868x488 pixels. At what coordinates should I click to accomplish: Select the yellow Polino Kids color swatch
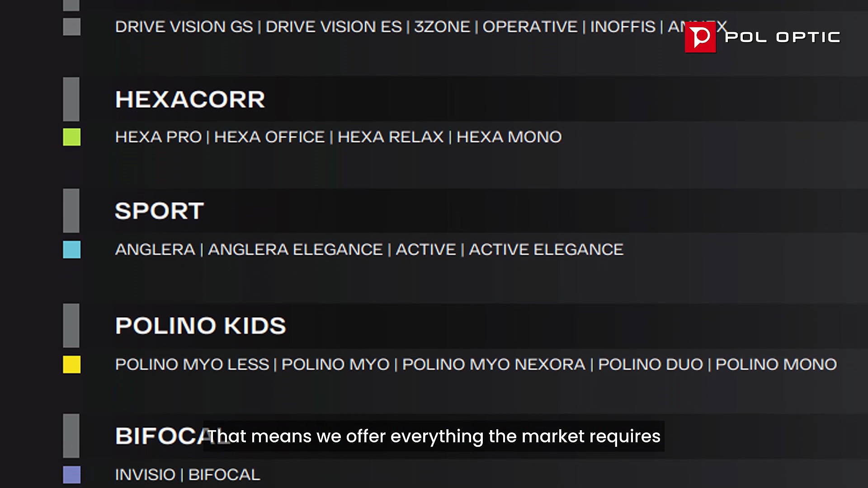[71, 364]
